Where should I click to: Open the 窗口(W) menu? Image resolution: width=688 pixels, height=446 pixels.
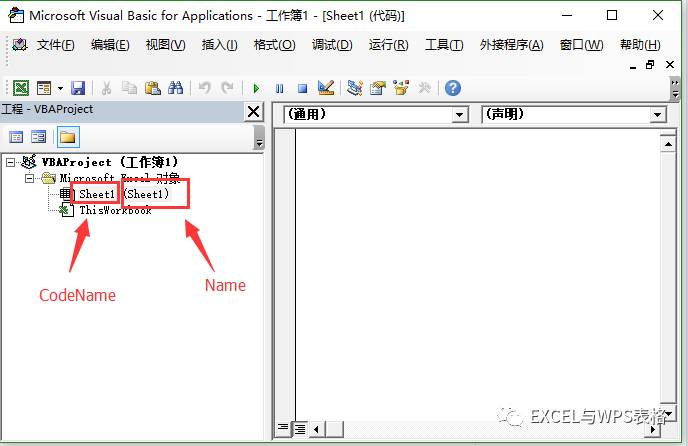point(581,45)
